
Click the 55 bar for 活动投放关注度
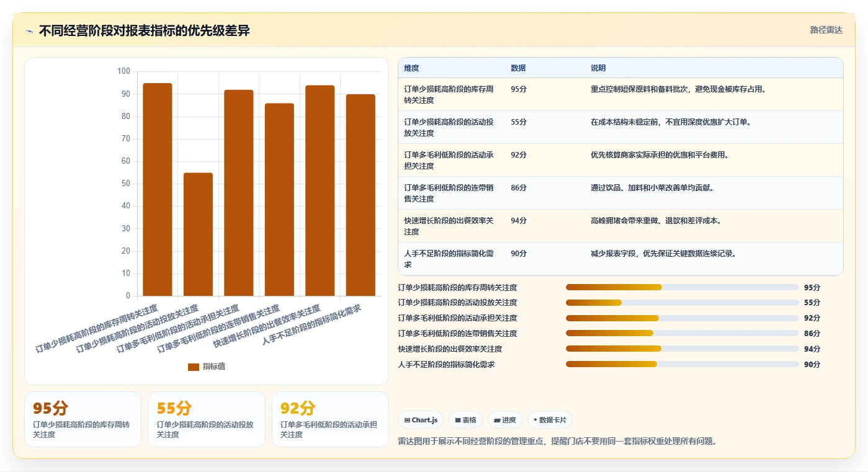[198, 234]
